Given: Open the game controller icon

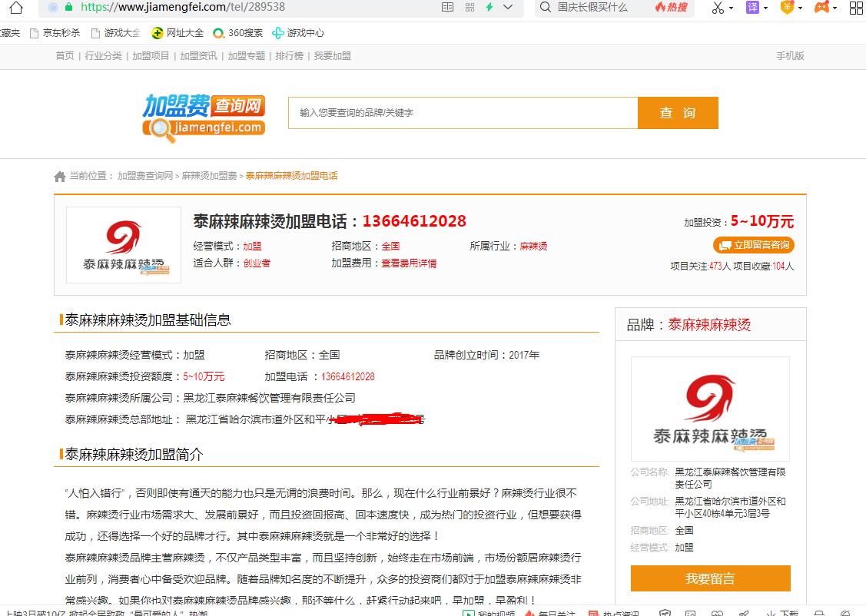Looking at the screenshot, I should tap(821, 8).
